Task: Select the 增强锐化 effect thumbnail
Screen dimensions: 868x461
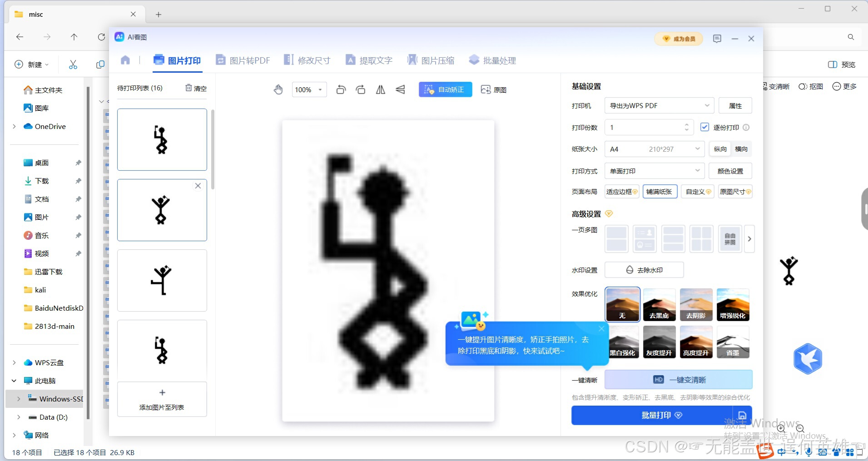Action: pyautogui.click(x=733, y=305)
